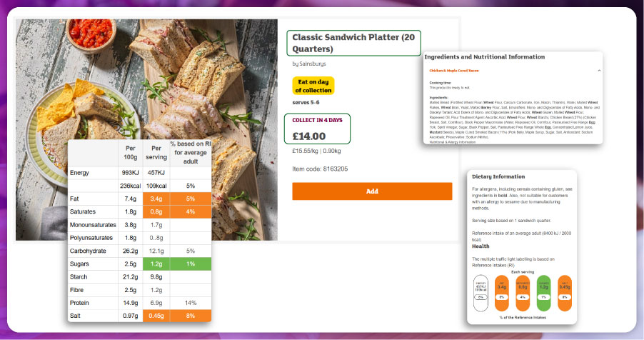Screen dimensions: 644x340
Task: Click the Item code 8163205 text
Action: click(x=320, y=169)
